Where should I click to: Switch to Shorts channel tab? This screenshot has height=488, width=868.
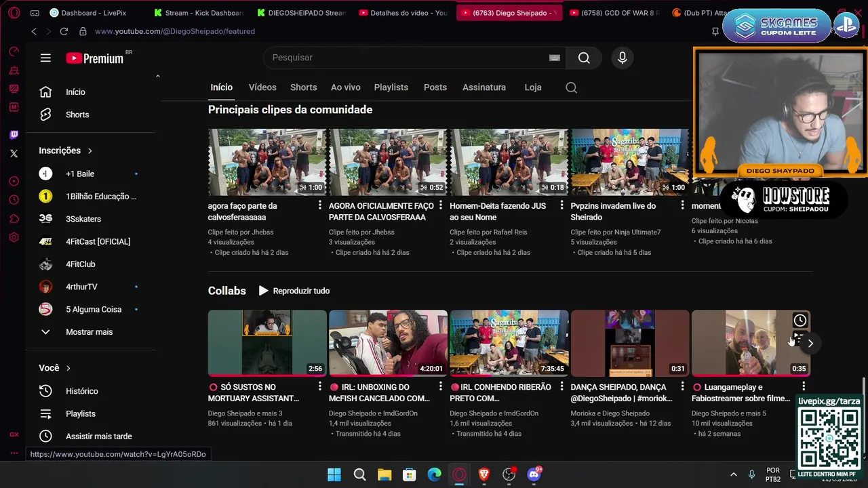coord(304,87)
